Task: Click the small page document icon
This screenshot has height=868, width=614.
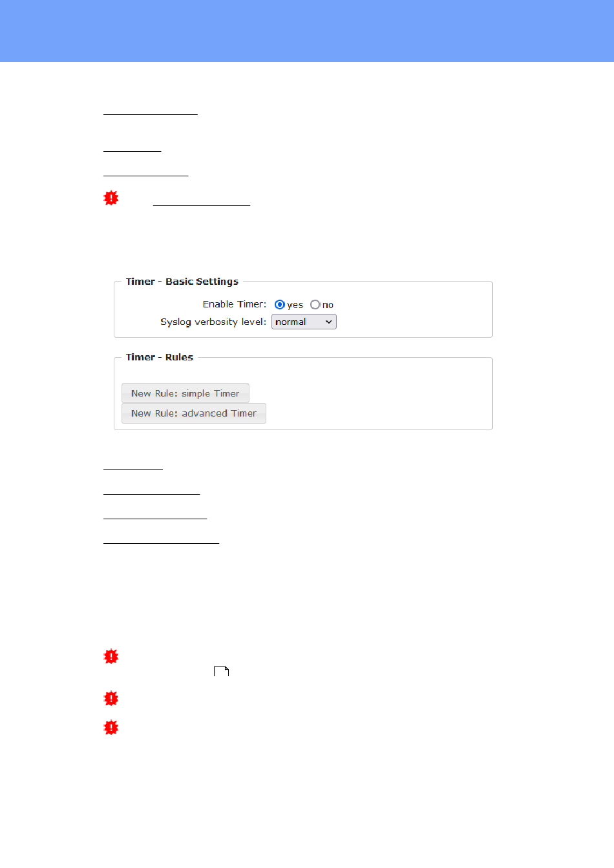Action: (x=222, y=672)
